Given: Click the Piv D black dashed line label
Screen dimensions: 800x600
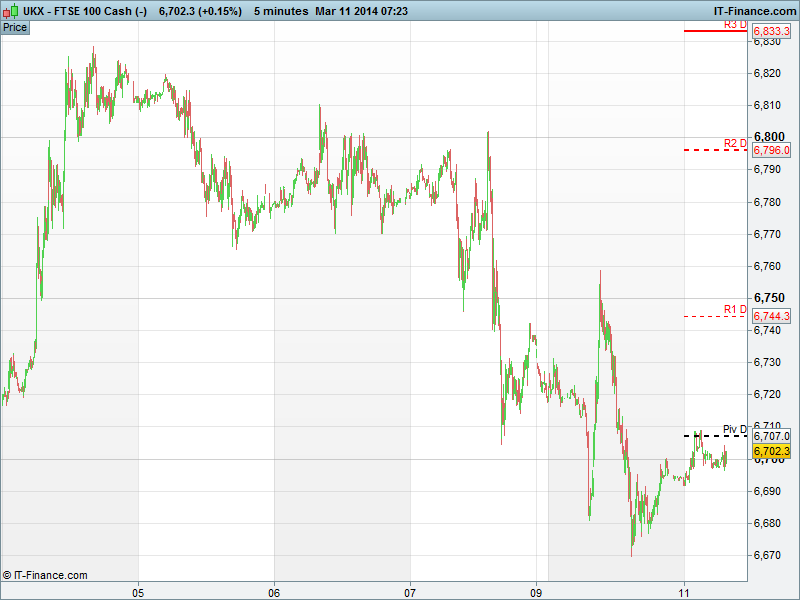Looking at the screenshot, I should coord(735,429).
